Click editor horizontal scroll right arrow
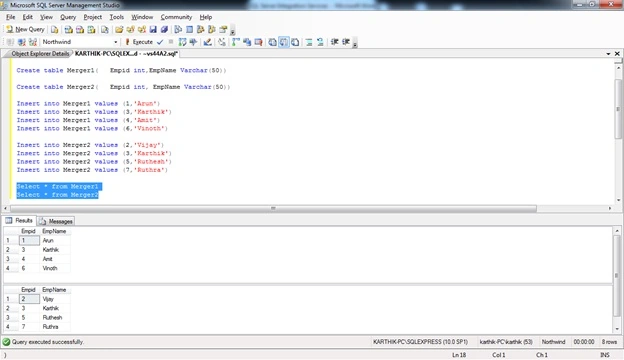Viewport: 624px width, 360px height. click(x=610, y=208)
